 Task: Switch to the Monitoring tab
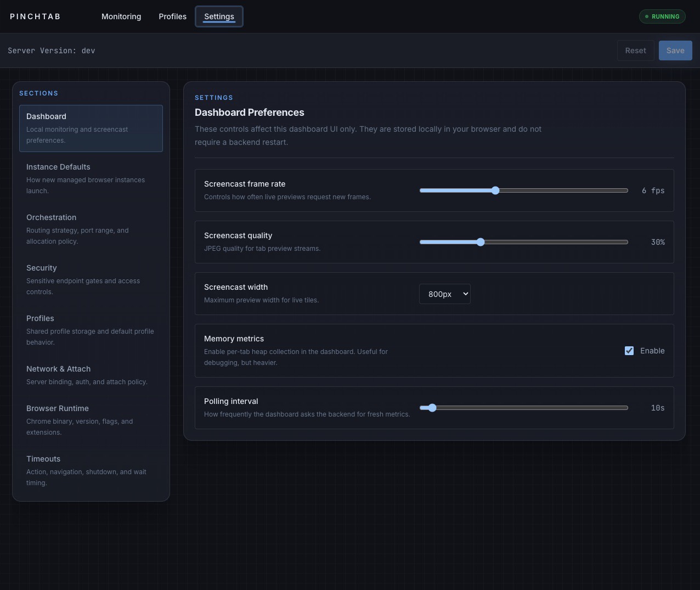121,16
